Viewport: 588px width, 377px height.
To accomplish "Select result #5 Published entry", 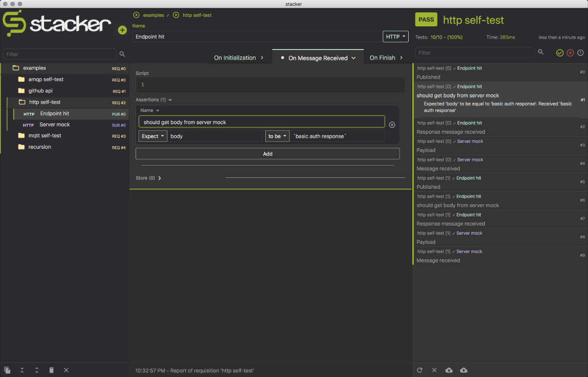I will (x=500, y=182).
